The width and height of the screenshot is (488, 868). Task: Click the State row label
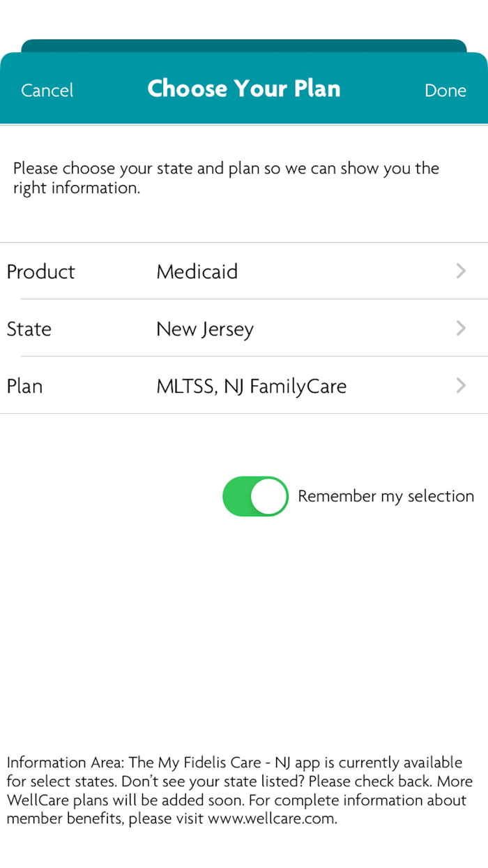29,329
